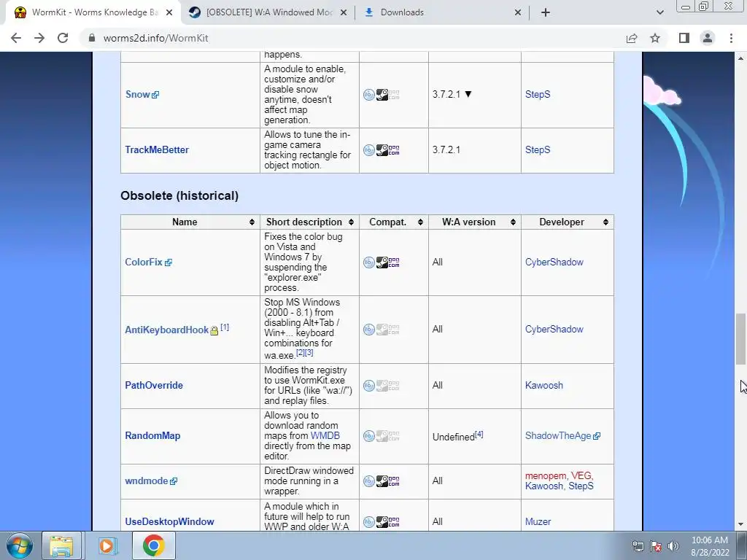Open footnote [3] in AntiKeyboardHook description
Screen dimensions: 747x560
coord(309,352)
